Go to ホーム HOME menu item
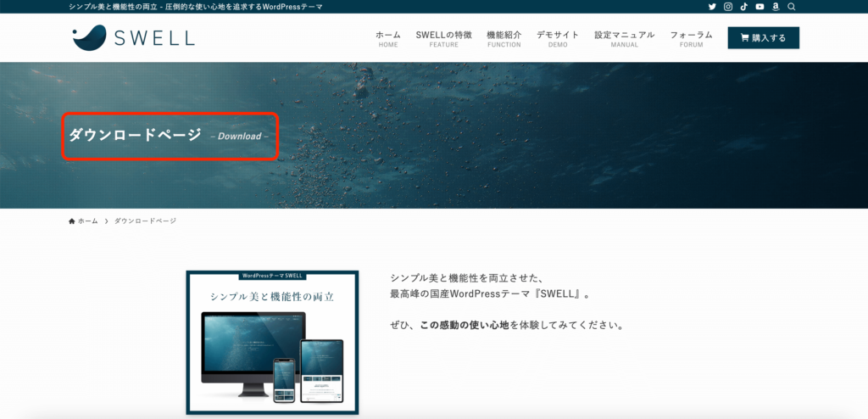 pos(388,39)
